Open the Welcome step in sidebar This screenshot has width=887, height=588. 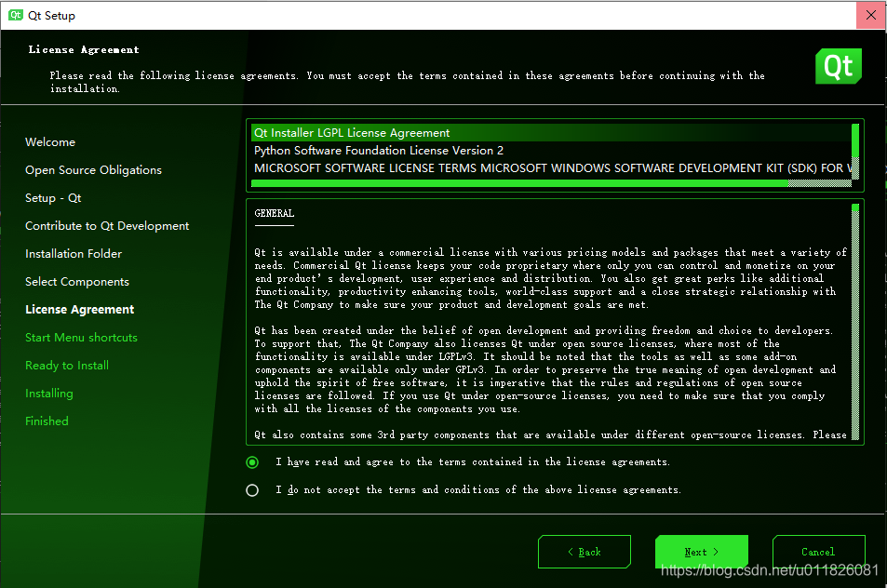pos(49,142)
